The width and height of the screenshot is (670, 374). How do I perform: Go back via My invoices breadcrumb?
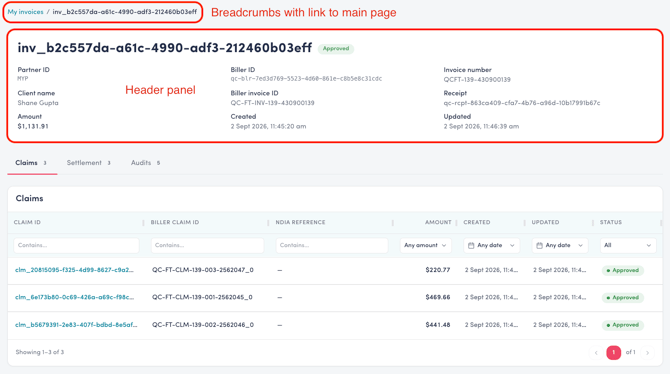tap(25, 12)
